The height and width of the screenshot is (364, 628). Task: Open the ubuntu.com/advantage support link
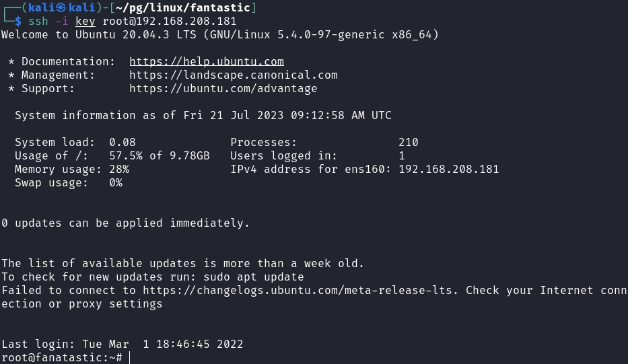click(223, 88)
